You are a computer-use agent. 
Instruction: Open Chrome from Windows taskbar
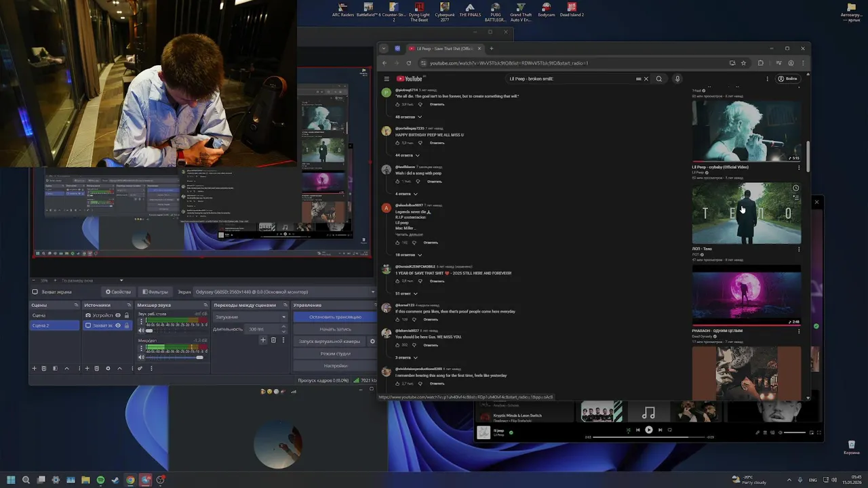pyautogui.click(x=130, y=480)
